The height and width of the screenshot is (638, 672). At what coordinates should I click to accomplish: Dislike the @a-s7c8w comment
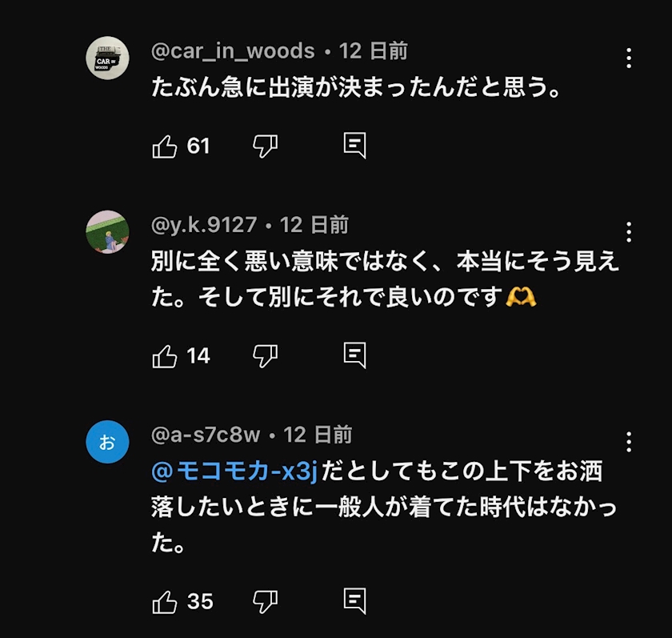[265, 600]
